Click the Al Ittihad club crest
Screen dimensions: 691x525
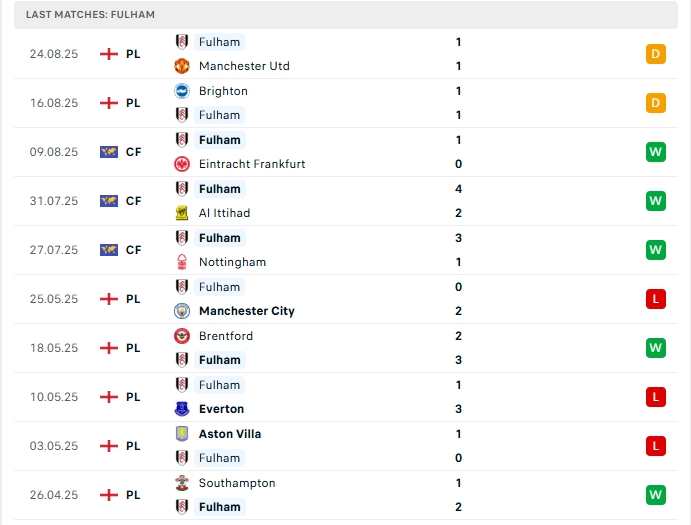(x=182, y=213)
